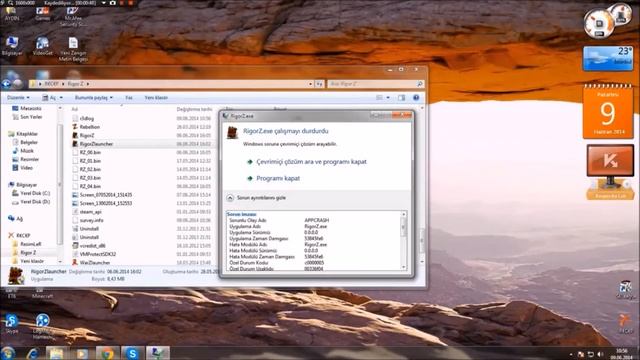The width and height of the screenshot is (640, 360).
Task: Open the Skype desktop shortcut icon
Action: (x=12, y=324)
